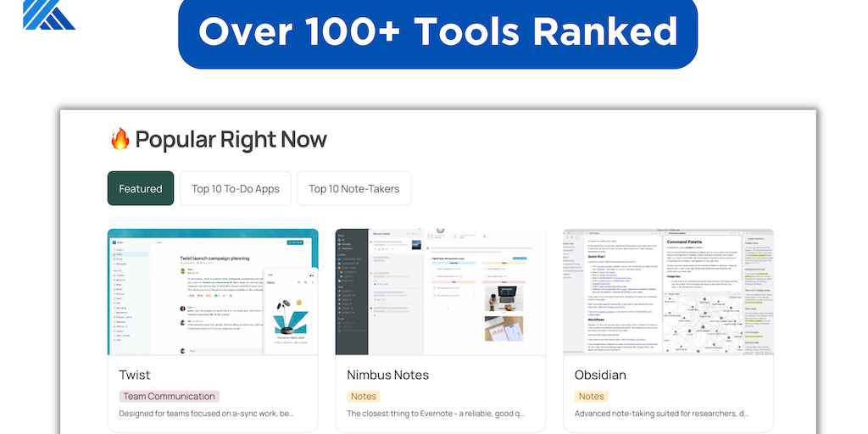Screen dimensions: 868x434
Task: Click the blue striped logo icon
Action: [x=48, y=14]
